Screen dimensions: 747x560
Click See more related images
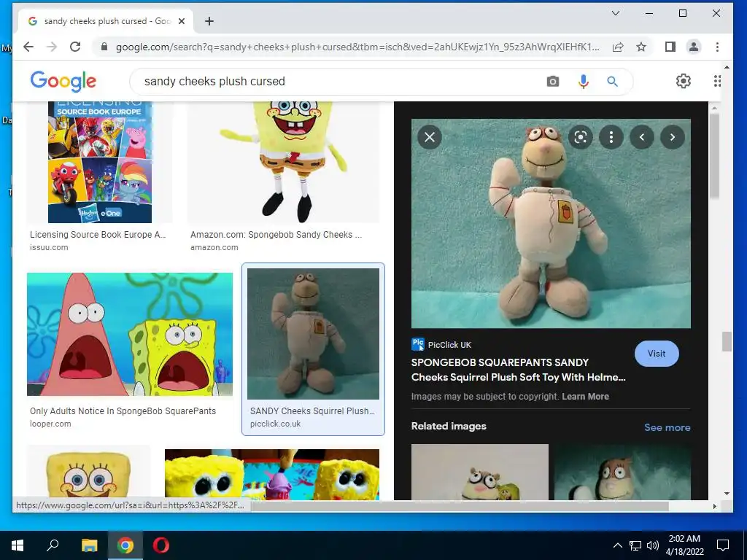pos(667,427)
